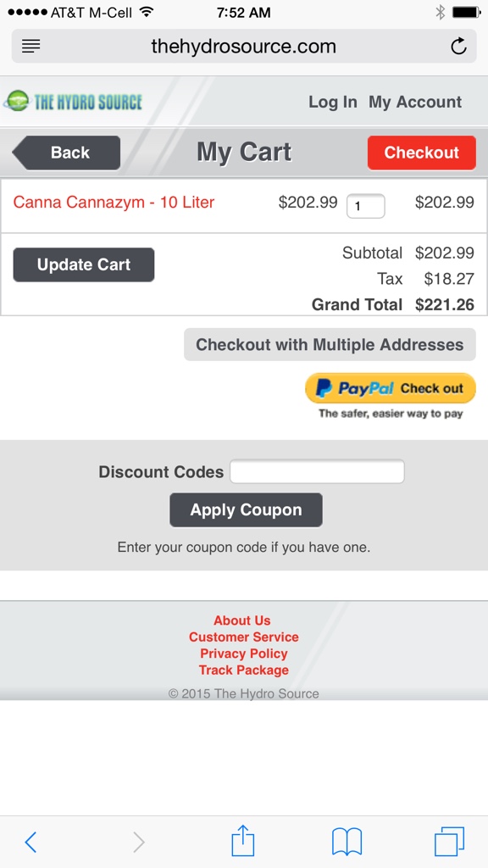Image resolution: width=488 pixels, height=868 pixels.
Task: Tap The Hydro Source logo
Action: point(73,102)
